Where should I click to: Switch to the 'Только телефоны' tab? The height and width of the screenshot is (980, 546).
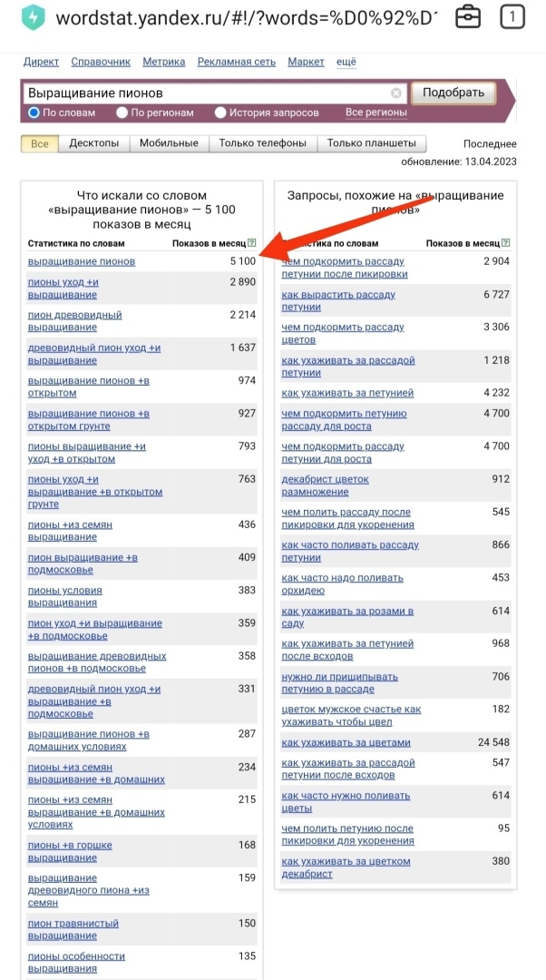click(263, 143)
